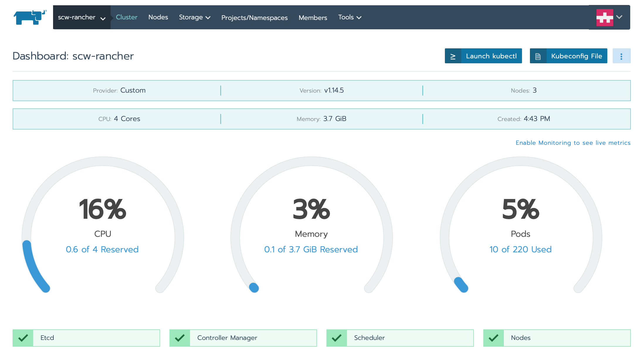
Task: Open the Projects/Namespaces tab
Action: click(254, 18)
